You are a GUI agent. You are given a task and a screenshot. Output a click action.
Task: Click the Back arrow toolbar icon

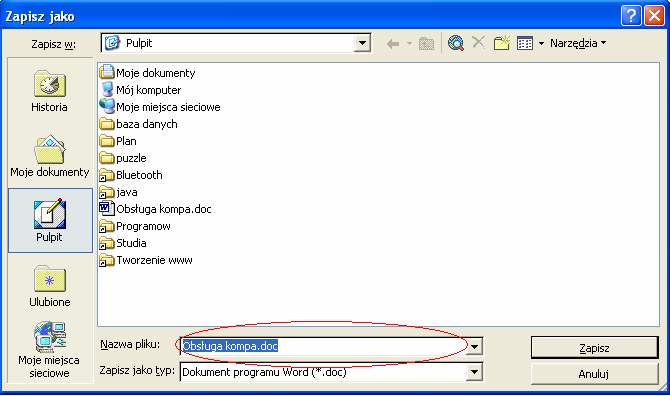[393, 43]
